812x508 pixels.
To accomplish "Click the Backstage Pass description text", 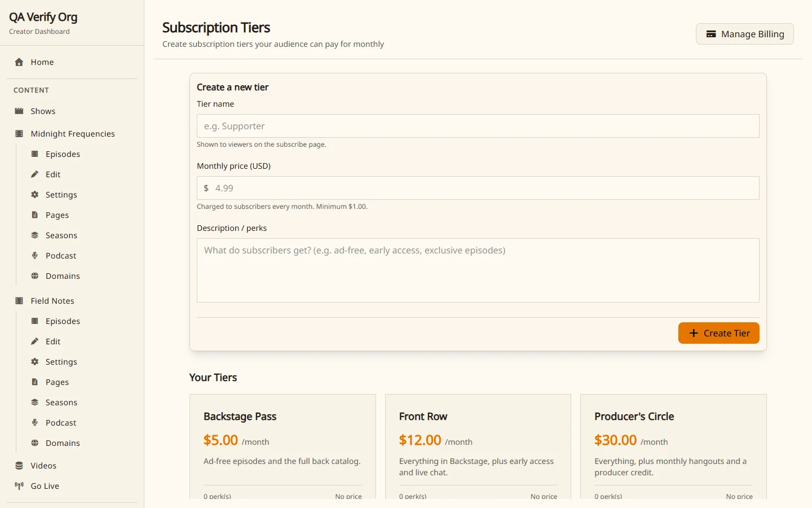I will (282, 461).
